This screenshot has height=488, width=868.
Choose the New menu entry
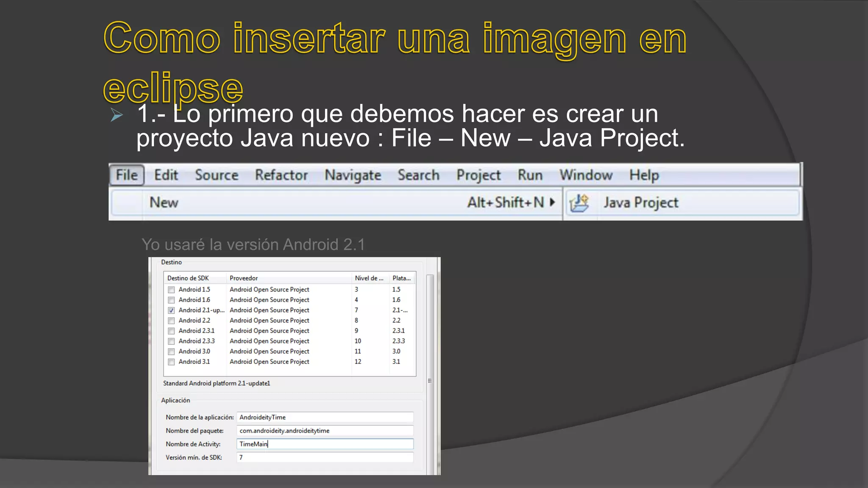coord(337,202)
